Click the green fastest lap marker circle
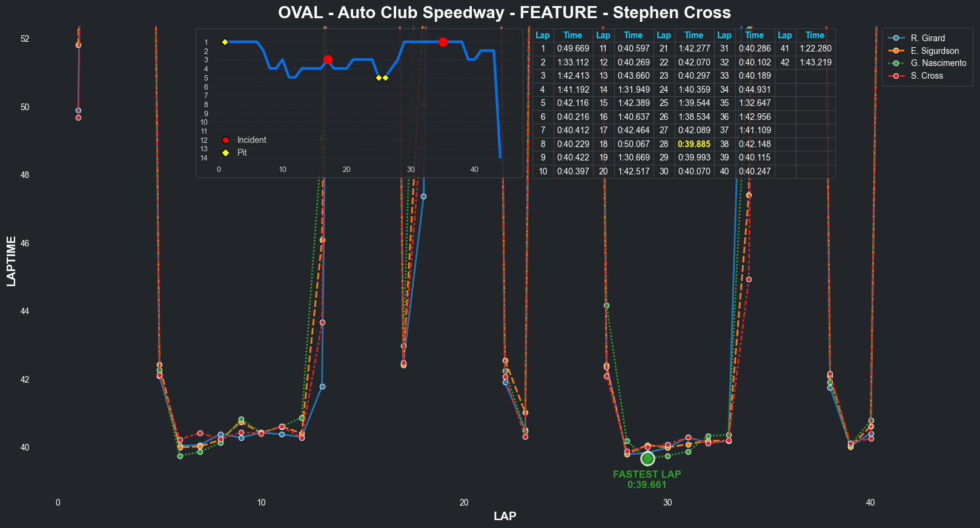 (647, 459)
